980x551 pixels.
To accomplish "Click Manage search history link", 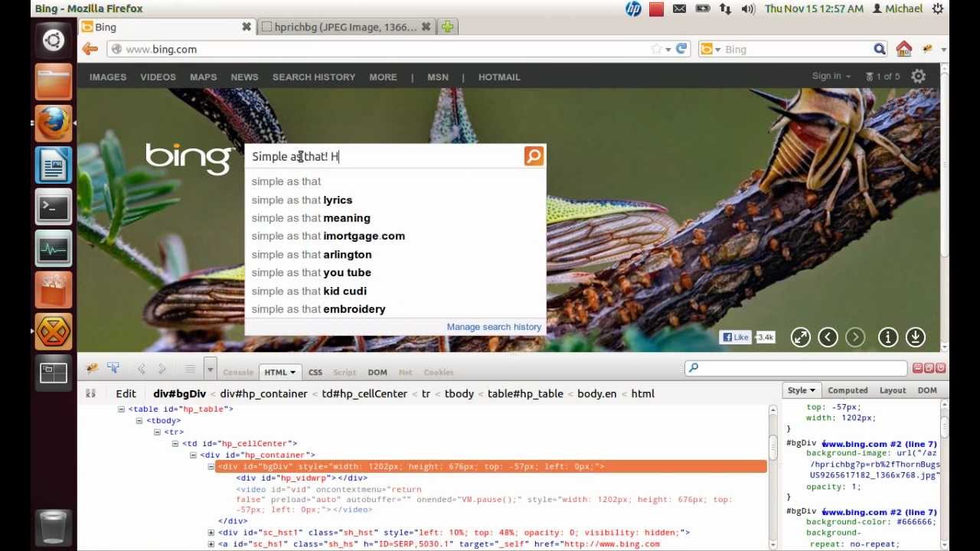I will 494,327.
